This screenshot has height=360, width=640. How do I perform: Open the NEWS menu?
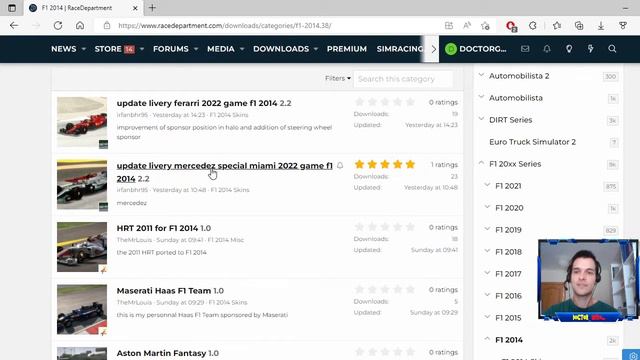pos(64,49)
